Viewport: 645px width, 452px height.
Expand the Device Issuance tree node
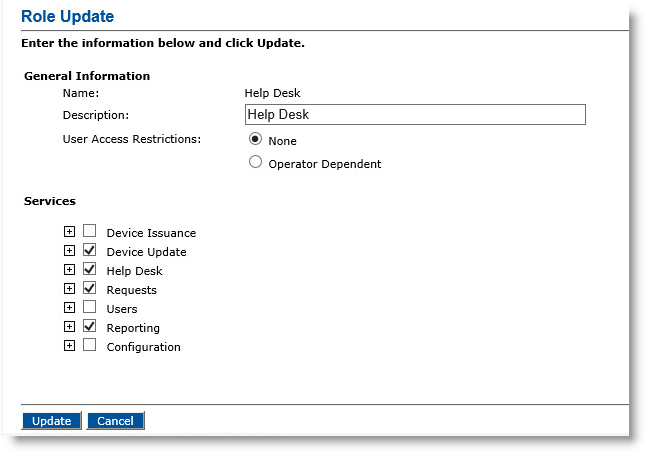[x=70, y=232]
